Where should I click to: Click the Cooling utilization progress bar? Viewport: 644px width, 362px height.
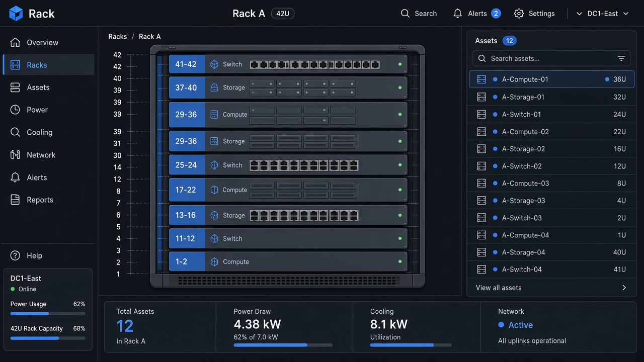(x=411, y=345)
